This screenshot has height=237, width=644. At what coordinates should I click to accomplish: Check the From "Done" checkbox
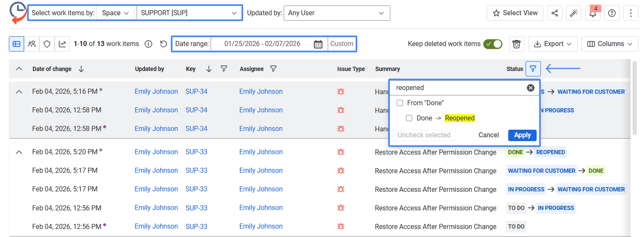[x=400, y=103]
